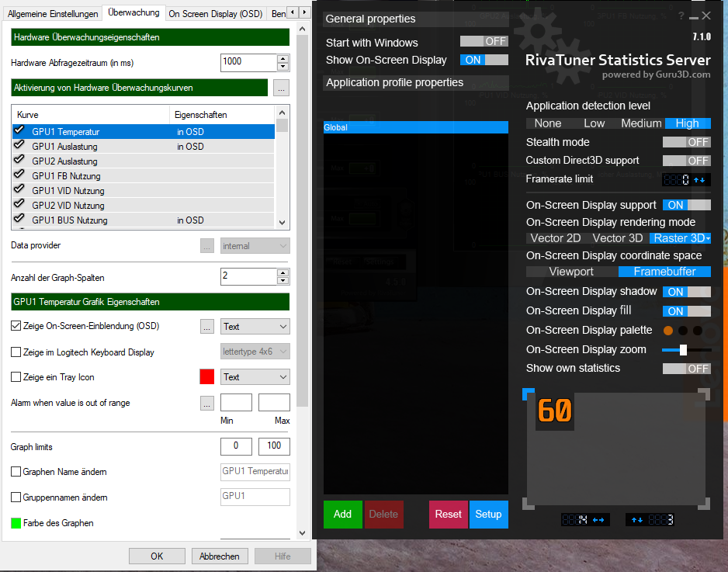Select Medium detection level
The height and width of the screenshot is (572, 728).
click(x=641, y=123)
